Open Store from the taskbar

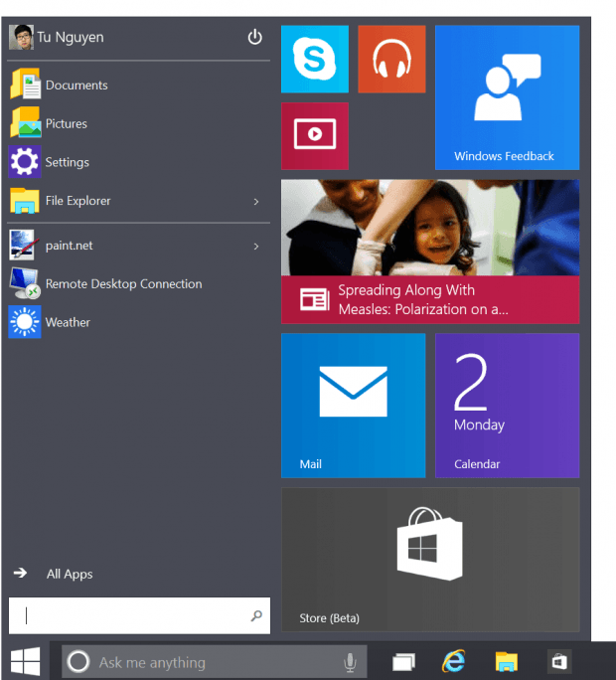[x=559, y=662]
